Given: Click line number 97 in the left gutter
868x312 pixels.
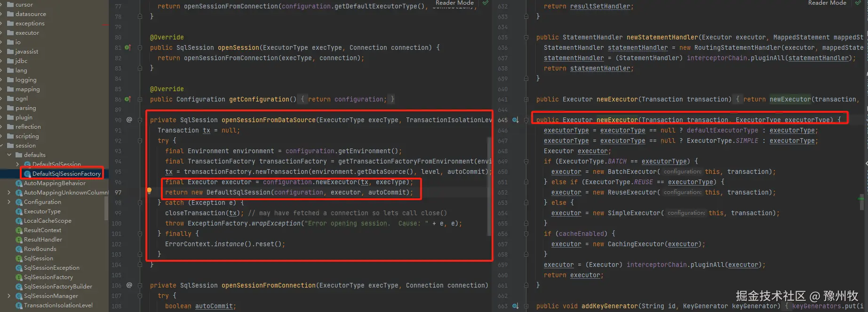Looking at the screenshot, I should (x=118, y=192).
